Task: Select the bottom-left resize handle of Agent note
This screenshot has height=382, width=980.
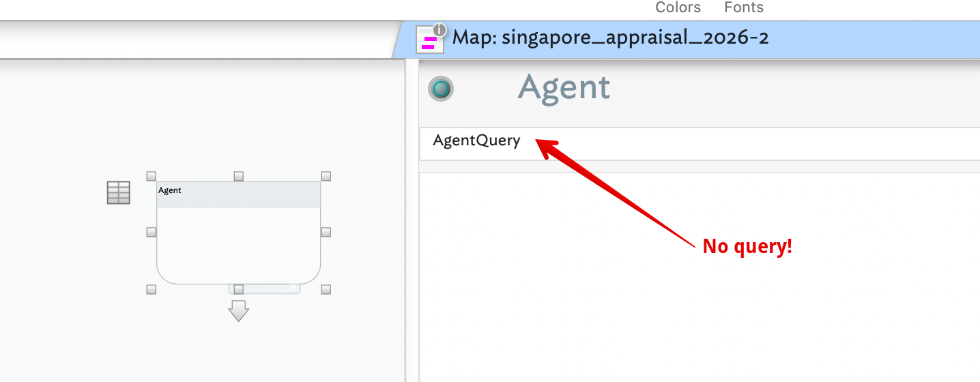Action: (152, 289)
